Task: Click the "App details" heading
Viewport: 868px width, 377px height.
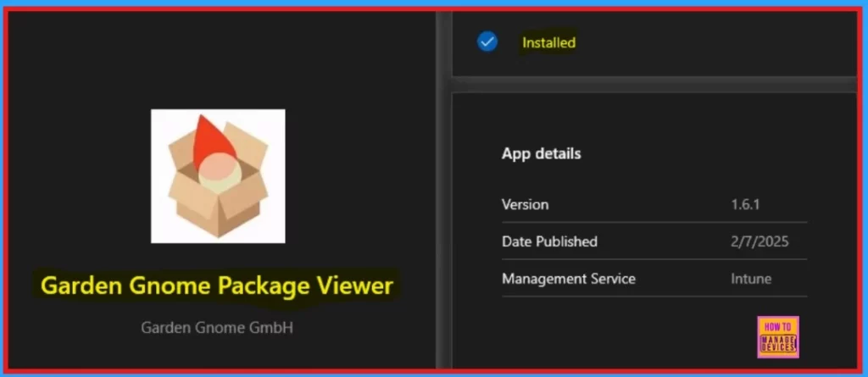Action: tap(542, 154)
